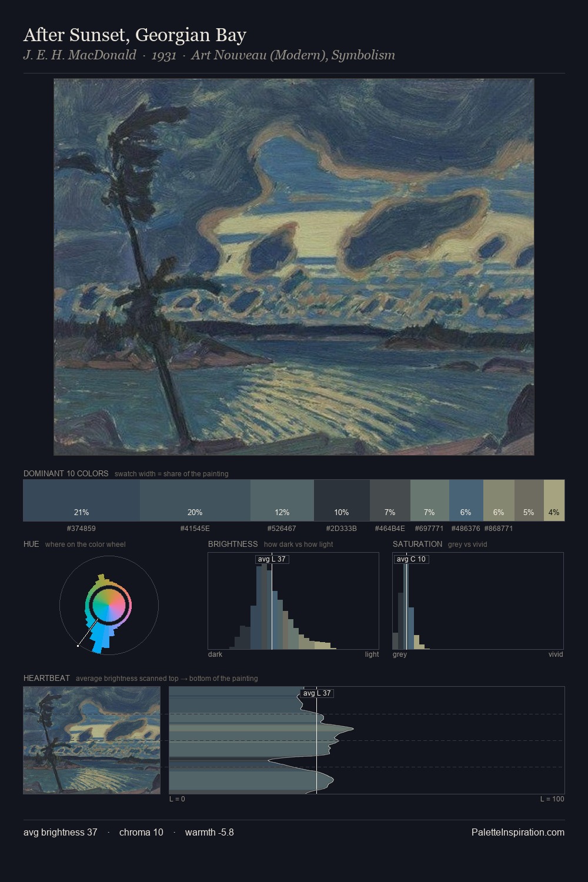Click the HEARTBEAT section heading

pyautogui.click(x=46, y=678)
